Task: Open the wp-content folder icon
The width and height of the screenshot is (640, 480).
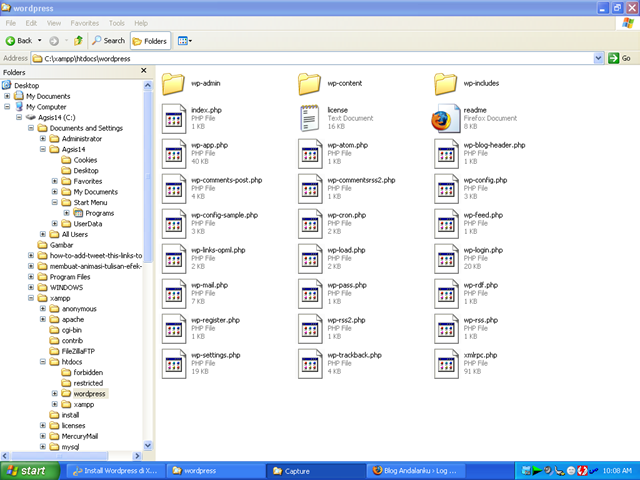Action: click(309, 84)
